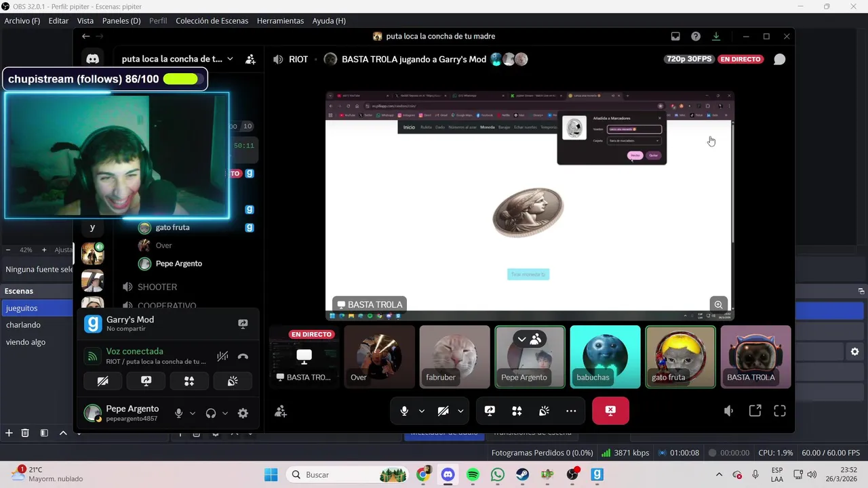Mute microphone in the call control bar

[404, 411]
